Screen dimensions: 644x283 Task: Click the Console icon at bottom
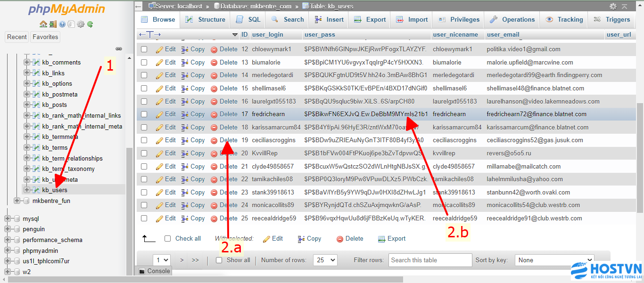point(142,271)
